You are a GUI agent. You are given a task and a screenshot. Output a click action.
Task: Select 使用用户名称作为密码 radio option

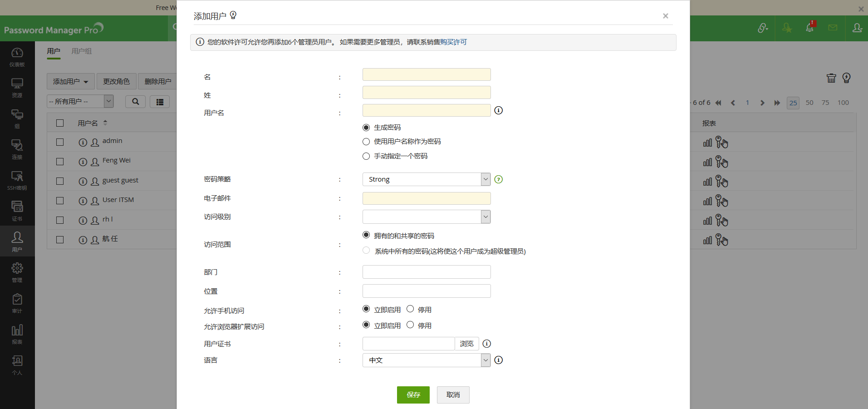(366, 142)
